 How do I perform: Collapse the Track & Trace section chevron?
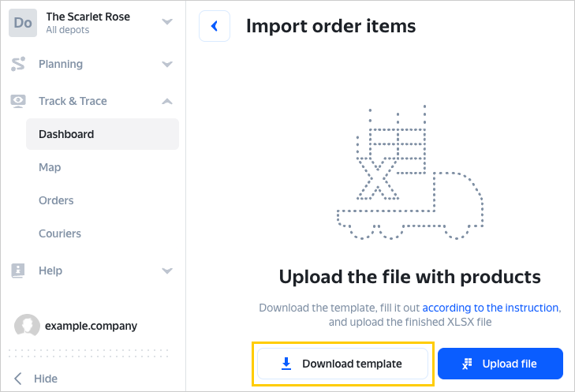[167, 101]
